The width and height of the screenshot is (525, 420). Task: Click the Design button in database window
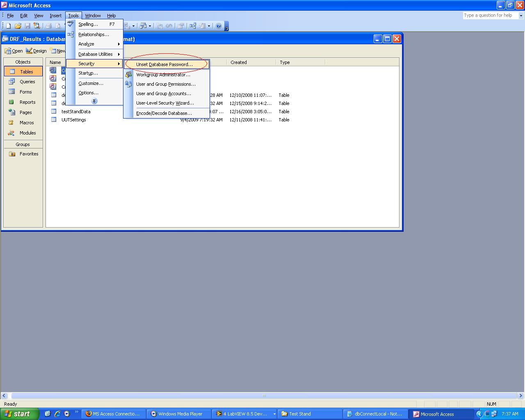coord(36,51)
